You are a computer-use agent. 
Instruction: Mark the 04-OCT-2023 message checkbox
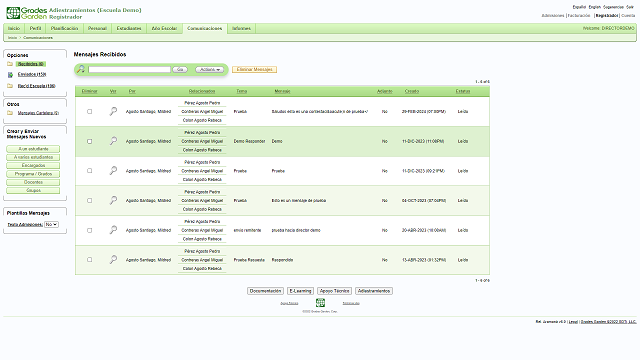[x=89, y=200]
